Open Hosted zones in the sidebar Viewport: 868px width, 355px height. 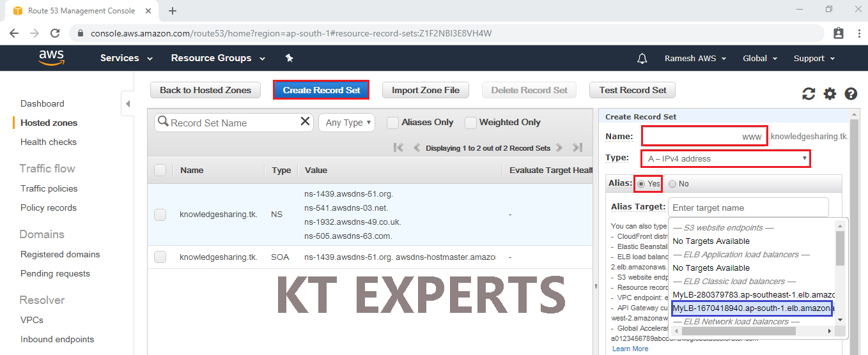tap(49, 123)
